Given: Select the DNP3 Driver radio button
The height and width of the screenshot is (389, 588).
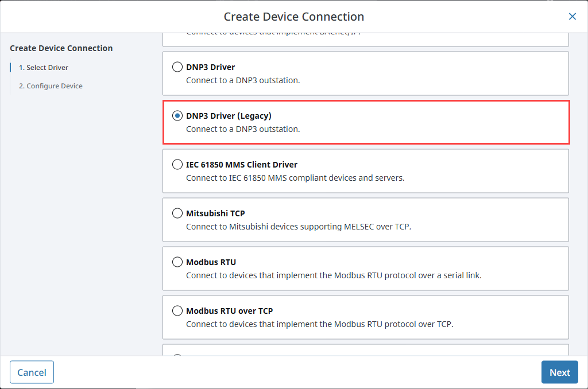Looking at the screenshot, I should click(x=177, y=67).
